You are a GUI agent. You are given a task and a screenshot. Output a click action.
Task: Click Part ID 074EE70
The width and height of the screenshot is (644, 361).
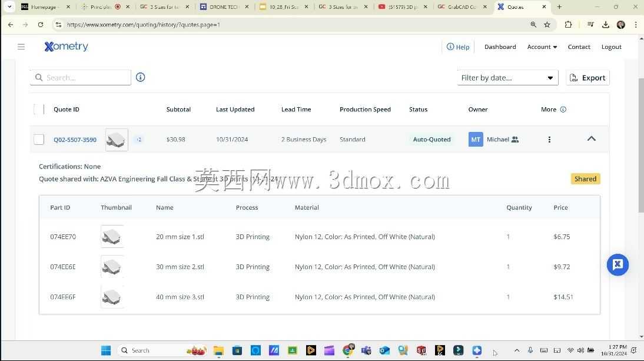point(63,237)
